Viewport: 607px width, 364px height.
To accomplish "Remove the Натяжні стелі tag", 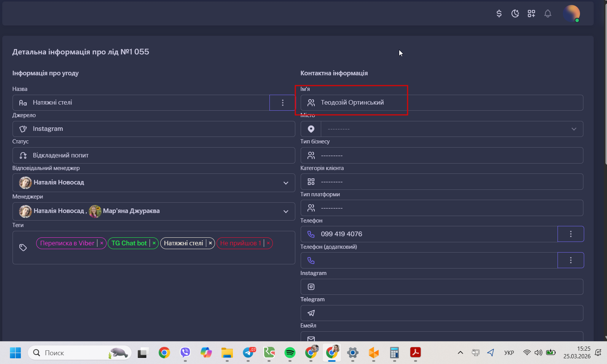I will 210,243.
